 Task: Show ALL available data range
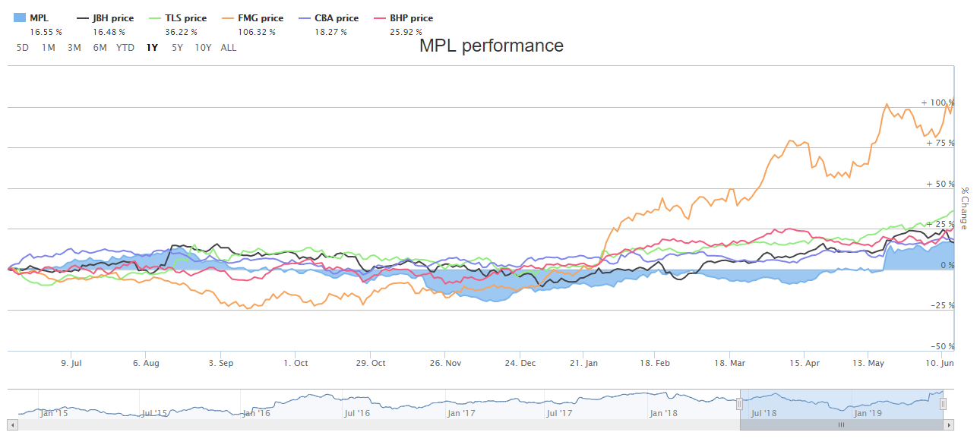[228, 48]
